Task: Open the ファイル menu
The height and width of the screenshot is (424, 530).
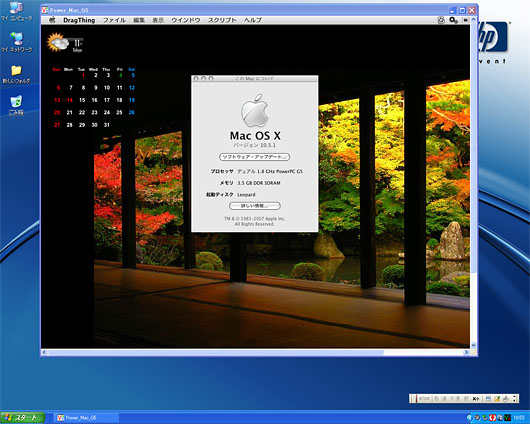Action: point(114,20)
